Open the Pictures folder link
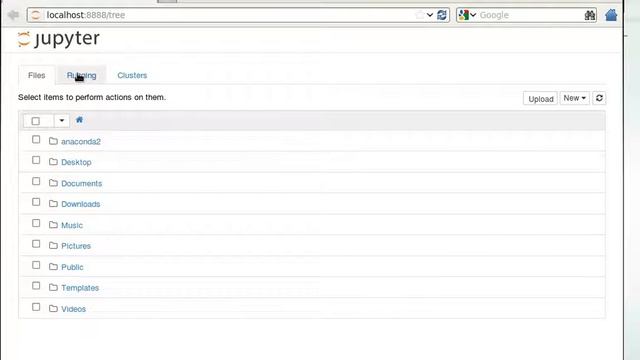 pyautogui.click(x=76, y=246)
